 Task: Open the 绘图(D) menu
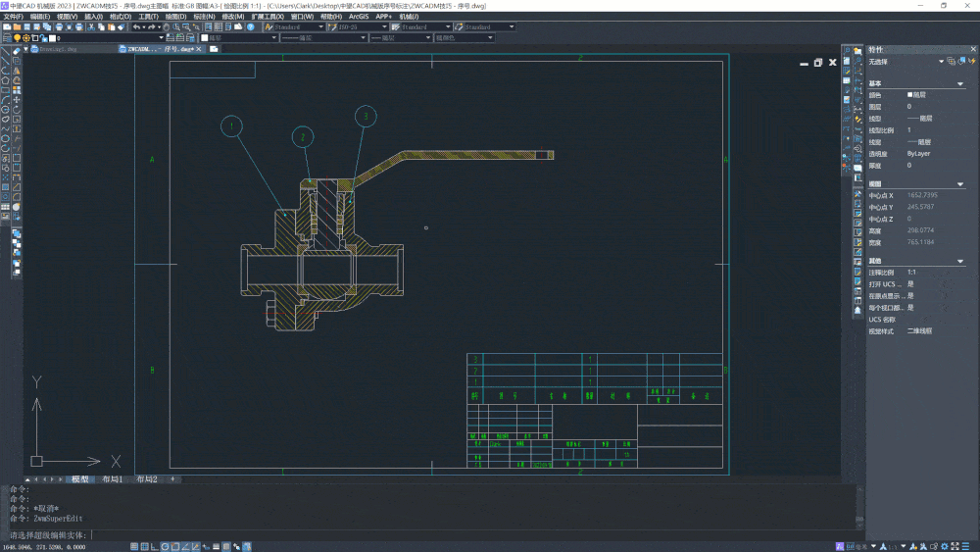(x=175, y=17)
